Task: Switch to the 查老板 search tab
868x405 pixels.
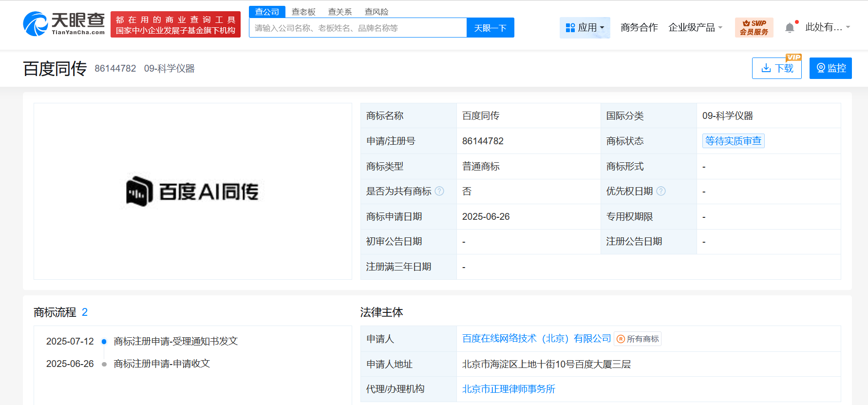Action: (303, 12)
